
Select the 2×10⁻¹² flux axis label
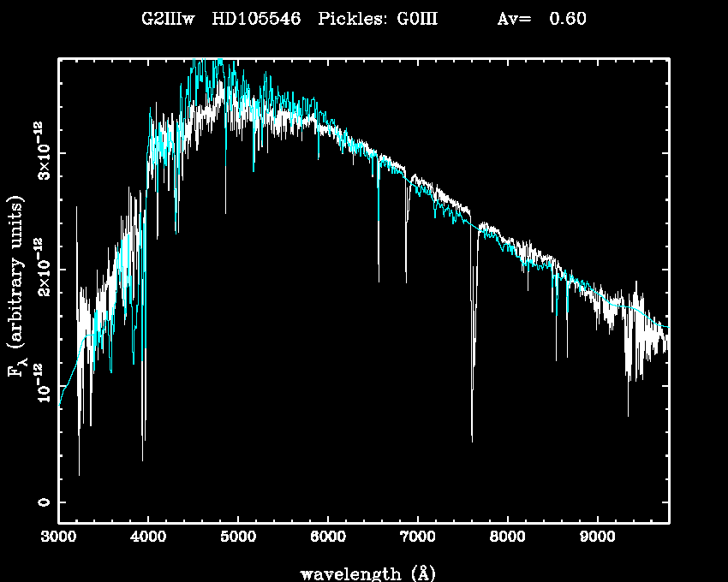coord(41,269)
